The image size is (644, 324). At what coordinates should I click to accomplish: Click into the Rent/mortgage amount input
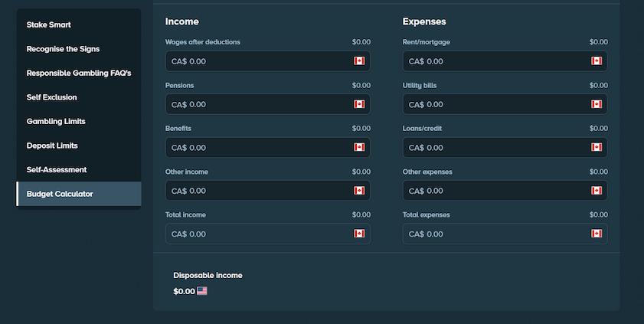(494, 61)
